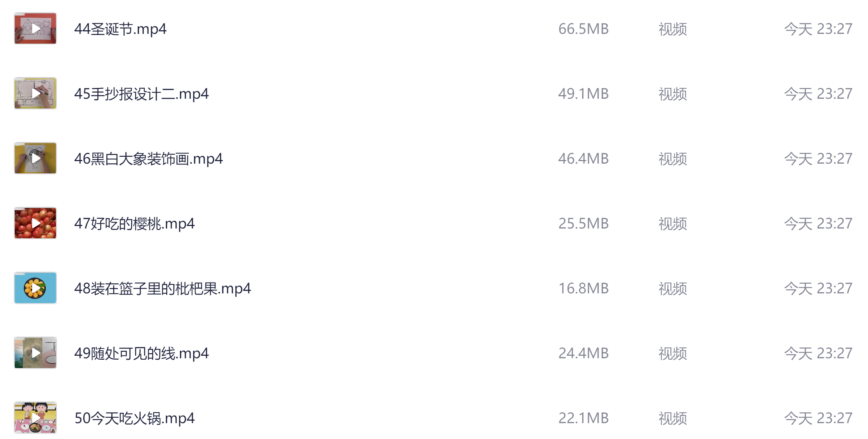Open the 49随处可见的线 video thumbnail

(35, 353)
